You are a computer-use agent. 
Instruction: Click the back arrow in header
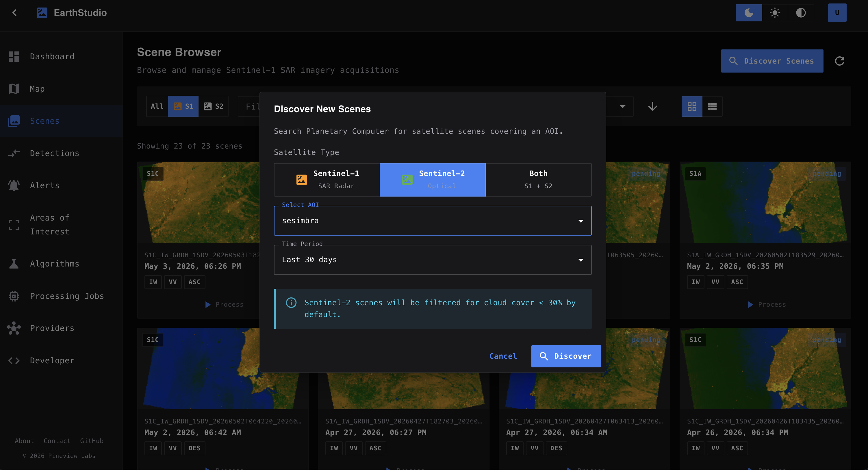[14, 13]
